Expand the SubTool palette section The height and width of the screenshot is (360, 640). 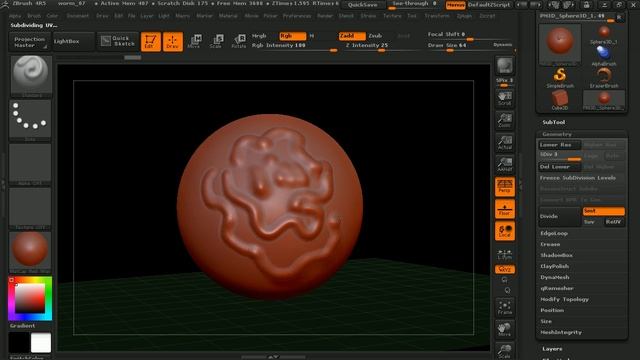pyautogui.click(x=553, y=122)
